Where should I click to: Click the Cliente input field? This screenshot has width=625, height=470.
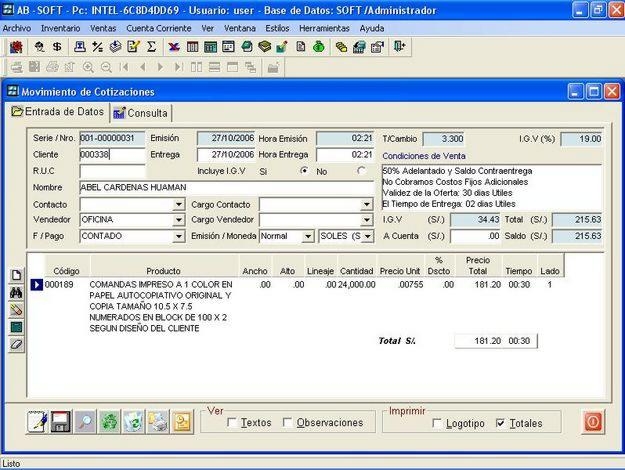(x=112, y=155)
